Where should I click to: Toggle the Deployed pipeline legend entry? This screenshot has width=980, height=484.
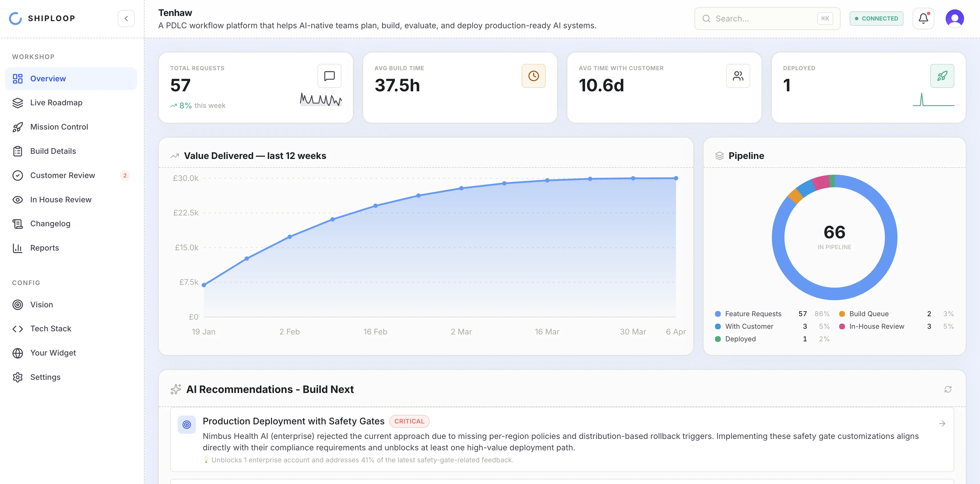point(740,339)
